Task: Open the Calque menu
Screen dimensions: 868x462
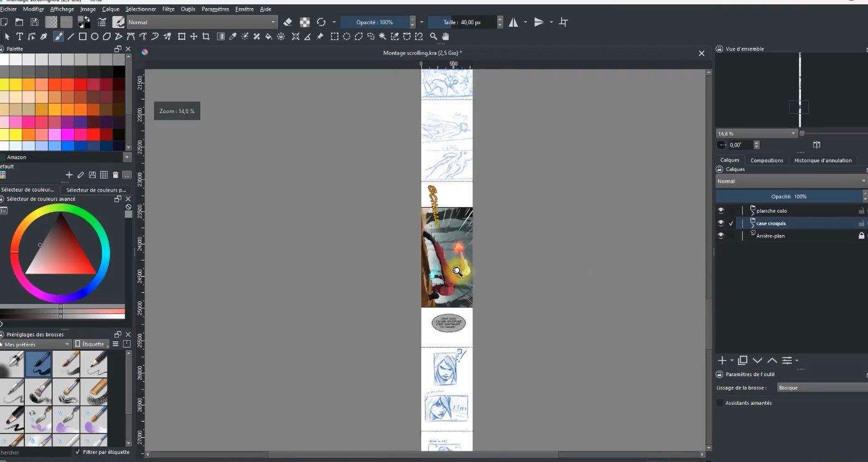Action: (x=111, y=9)
